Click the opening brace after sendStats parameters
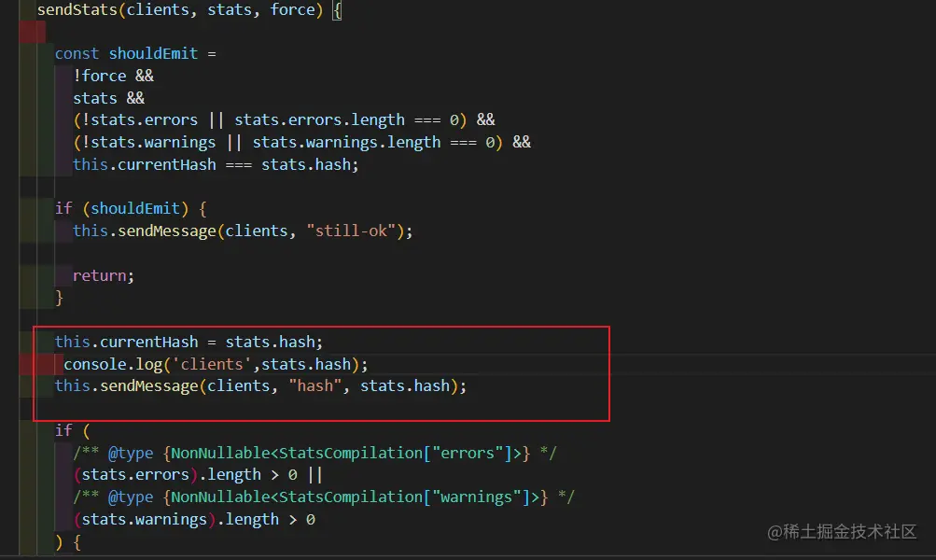 337,10
